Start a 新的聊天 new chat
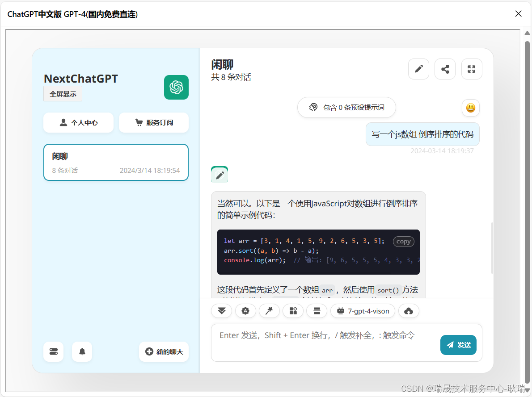Image resolution: width=532 pixels, height=397 pixels. (164, 351)
